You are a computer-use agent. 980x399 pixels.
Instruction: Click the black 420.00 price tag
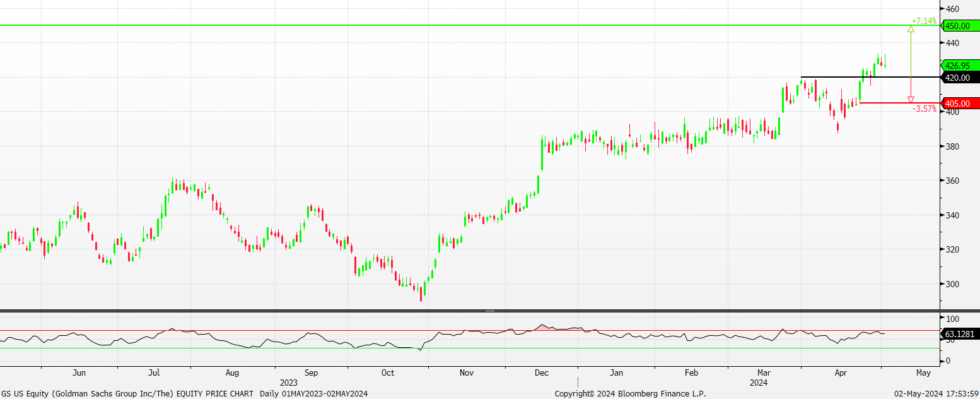pyautogui.click(x=960, y=78)
